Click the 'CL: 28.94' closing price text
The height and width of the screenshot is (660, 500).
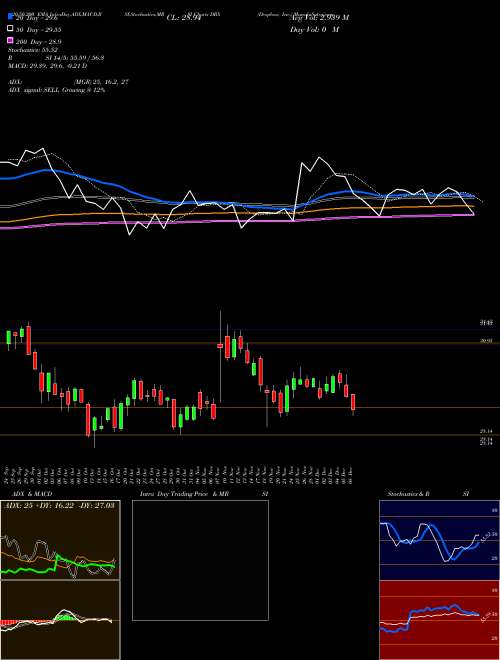(184, 18)
